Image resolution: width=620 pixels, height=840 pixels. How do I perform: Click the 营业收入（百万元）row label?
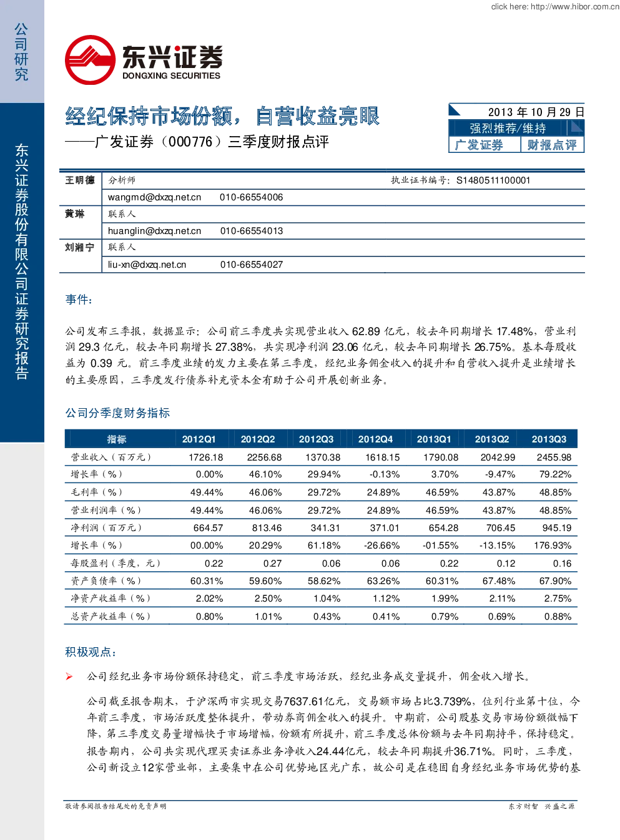pyautogui.click(x=111, y=457)
